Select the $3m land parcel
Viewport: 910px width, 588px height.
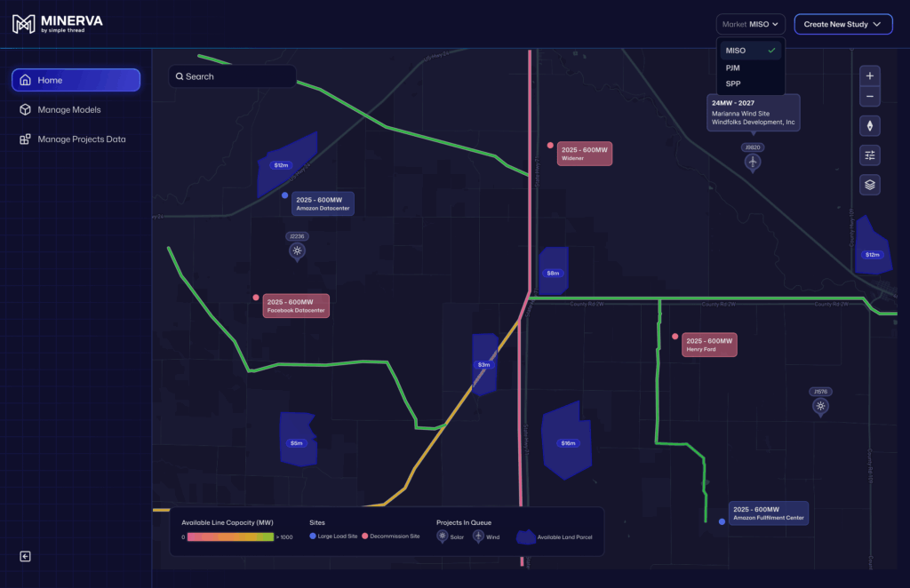click(484, 364)
